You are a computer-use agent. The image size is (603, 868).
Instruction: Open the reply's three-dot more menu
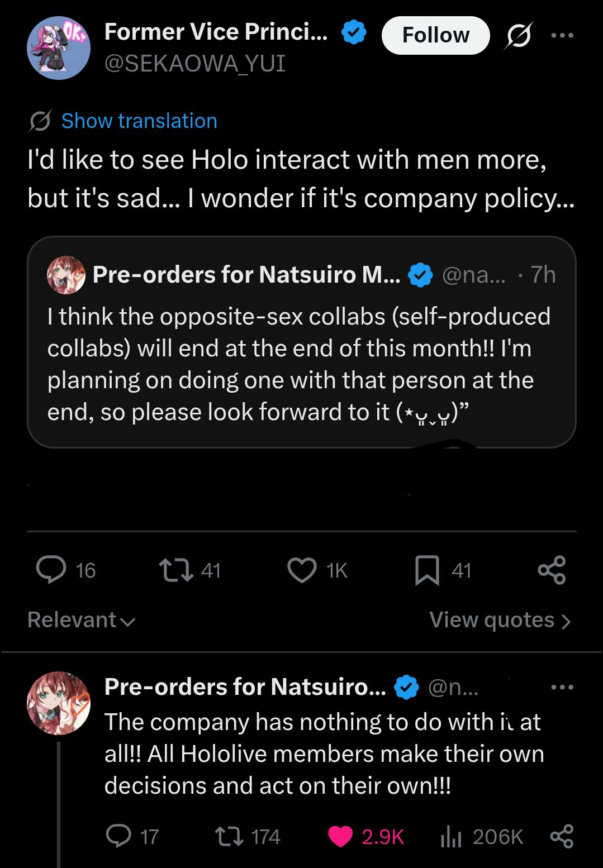tap(562, 688)
